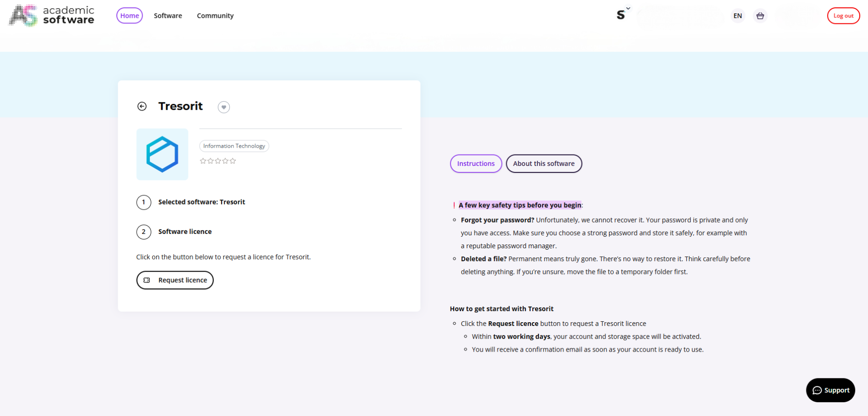
Task: Select the Home navigation item
Action: 130,16
